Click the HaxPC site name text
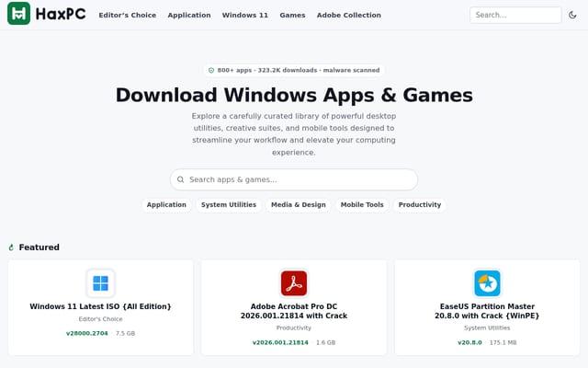588x368 pixels. pos(61,15)
